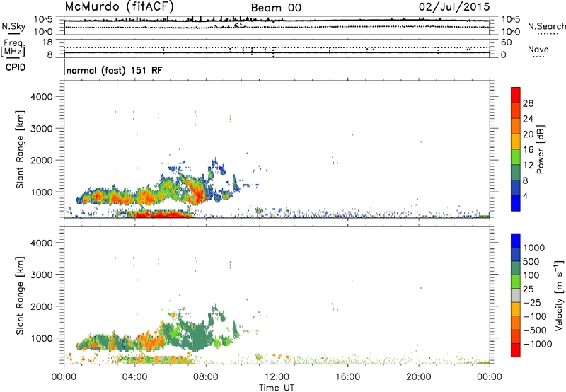Click the date 02/Jul/2015
The image size is (566, 392).
point(454,7)
